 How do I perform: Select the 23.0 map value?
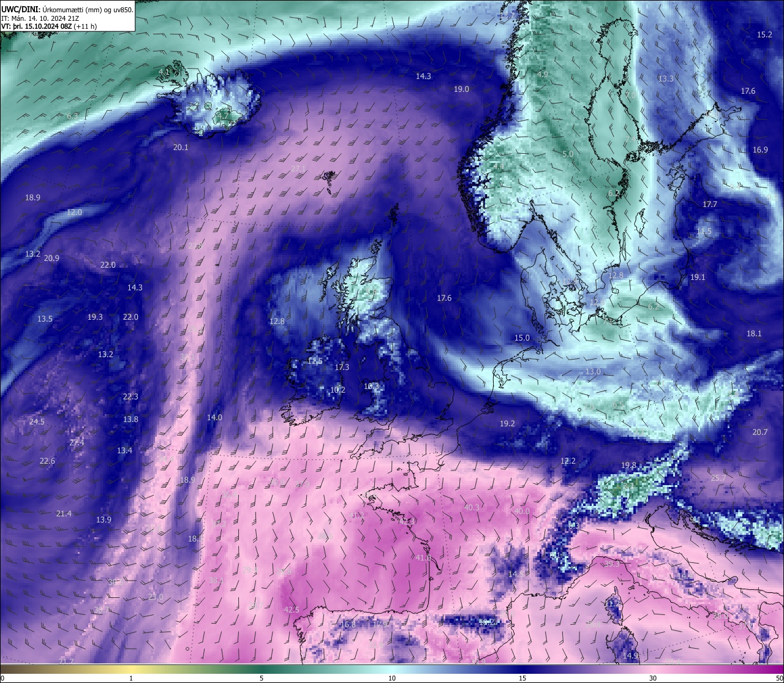pos(156,597)
